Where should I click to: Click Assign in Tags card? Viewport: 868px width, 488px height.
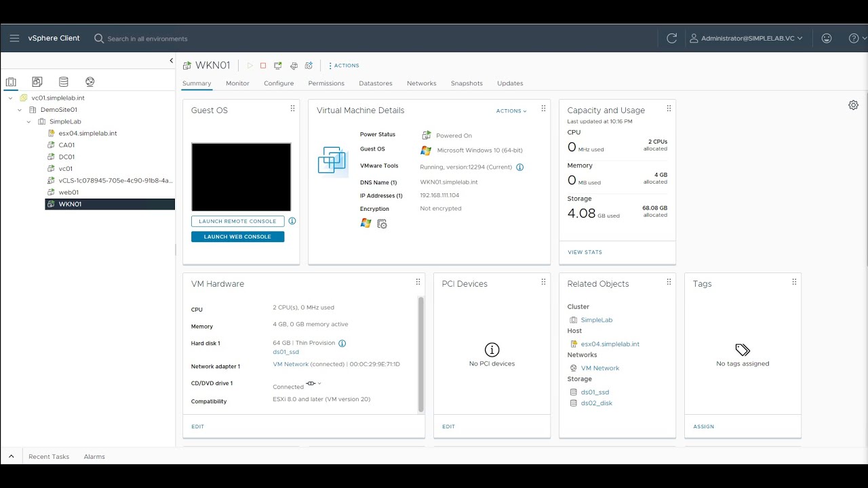click(x=703, y=426)
